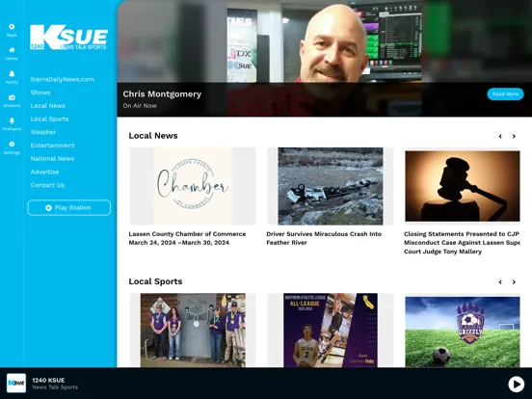Show the previous Local Sports stories

500,282
